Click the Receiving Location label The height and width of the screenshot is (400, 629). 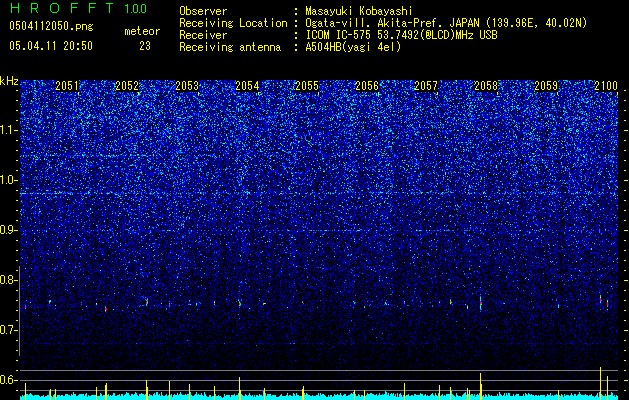233,23
